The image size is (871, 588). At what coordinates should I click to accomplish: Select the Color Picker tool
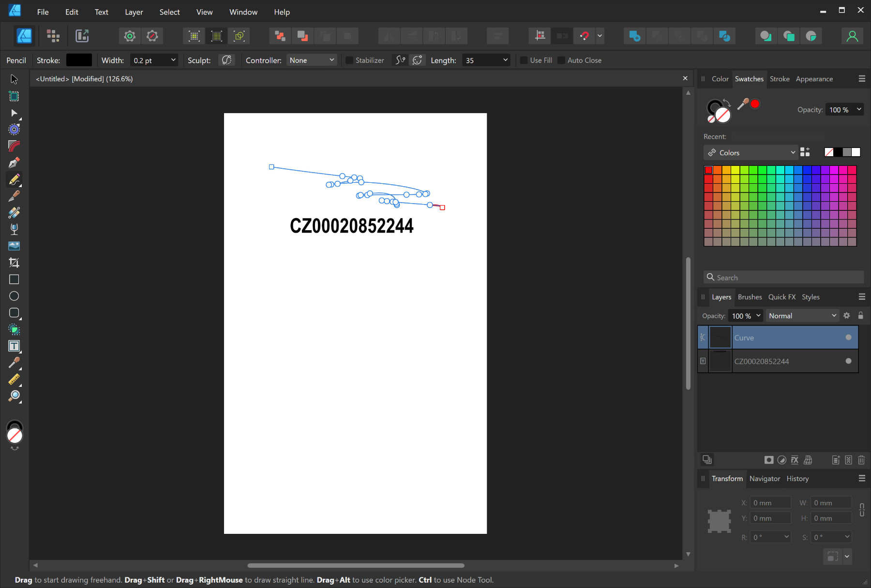point(14,363)
